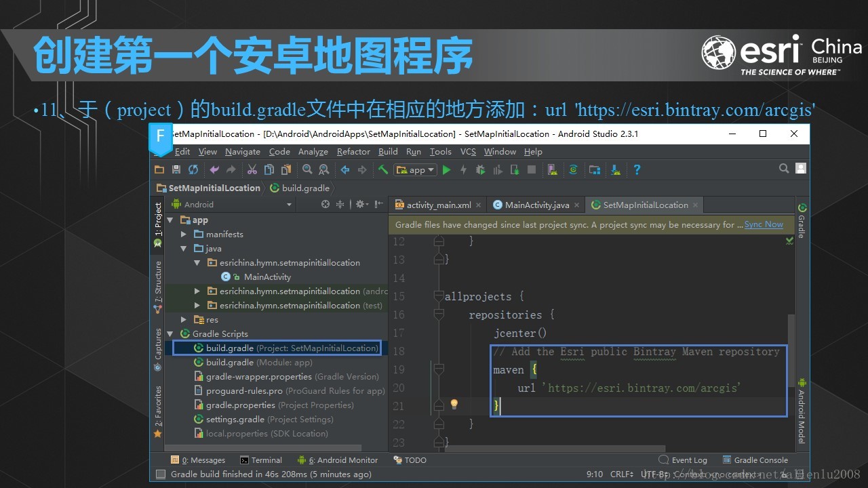
Task: Click the blue Help question mark icon
Action: (x=637, y=169)
